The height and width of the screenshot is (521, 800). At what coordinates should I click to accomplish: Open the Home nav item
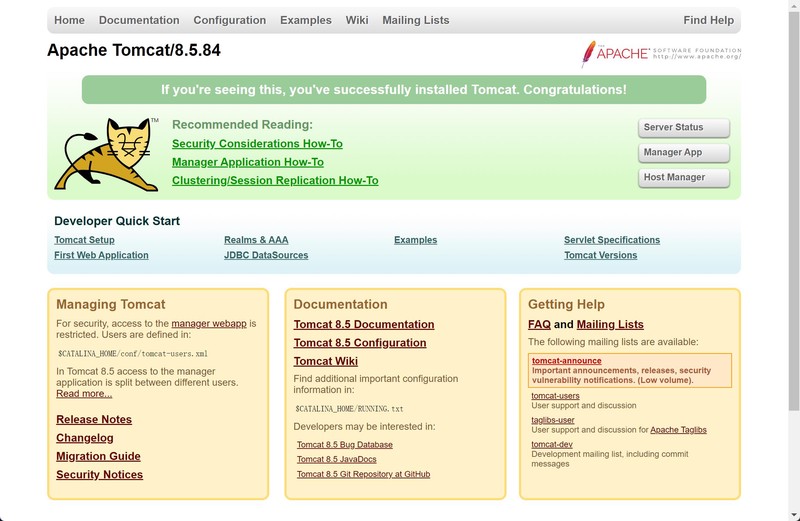69,20
